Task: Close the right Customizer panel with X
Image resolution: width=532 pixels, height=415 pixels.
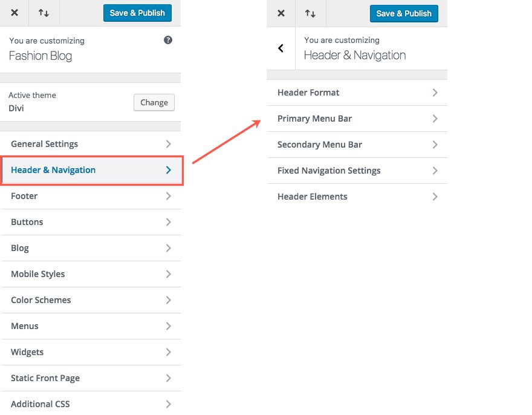Action: (281, 13)
